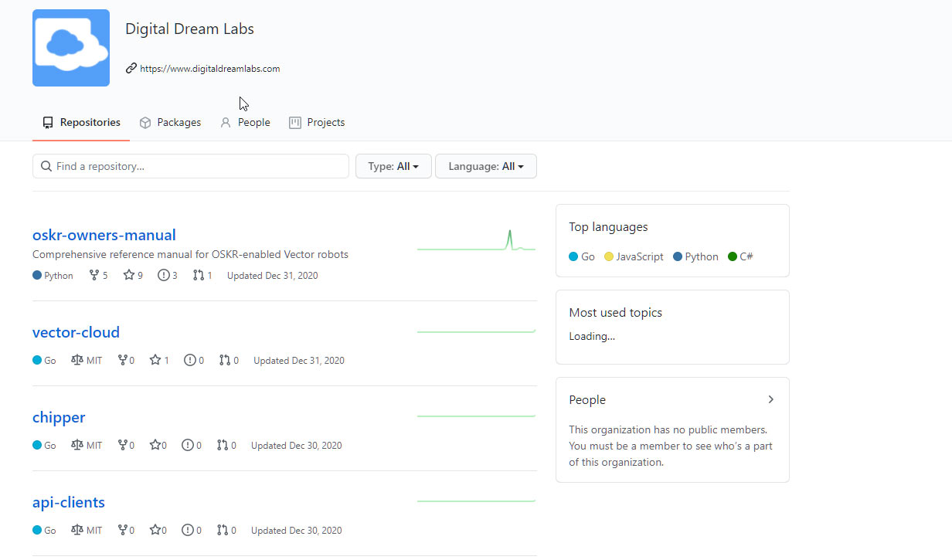Click the Packages tab box icon

(145, 122)
